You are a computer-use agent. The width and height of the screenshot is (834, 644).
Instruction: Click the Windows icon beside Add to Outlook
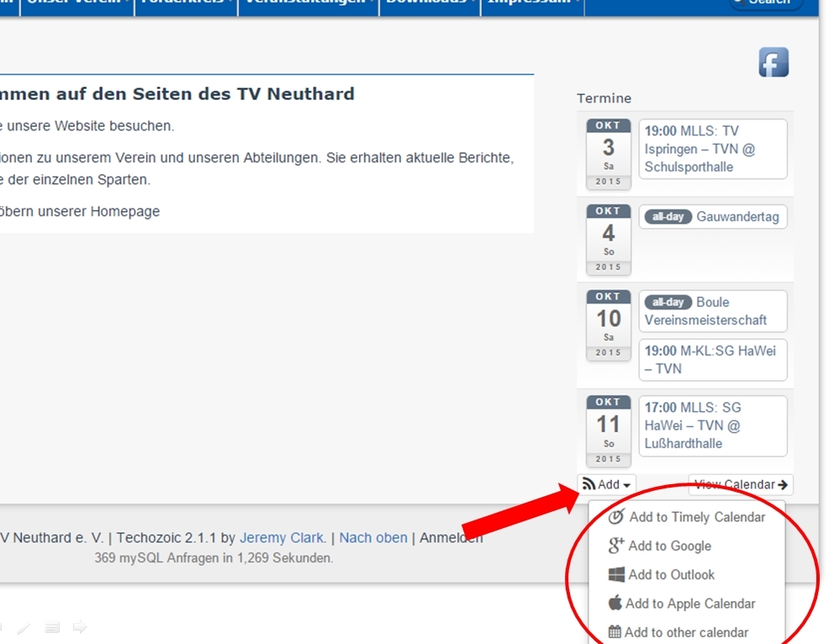616,575
